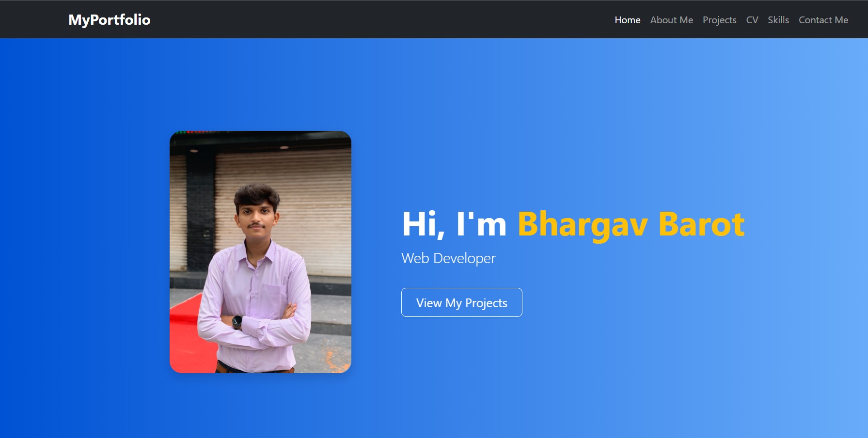Image resolution: width=868 pixels, height=438 pixels.
Task: Click the MyPortfolio brand logo
Action: [x=109, y=20]
